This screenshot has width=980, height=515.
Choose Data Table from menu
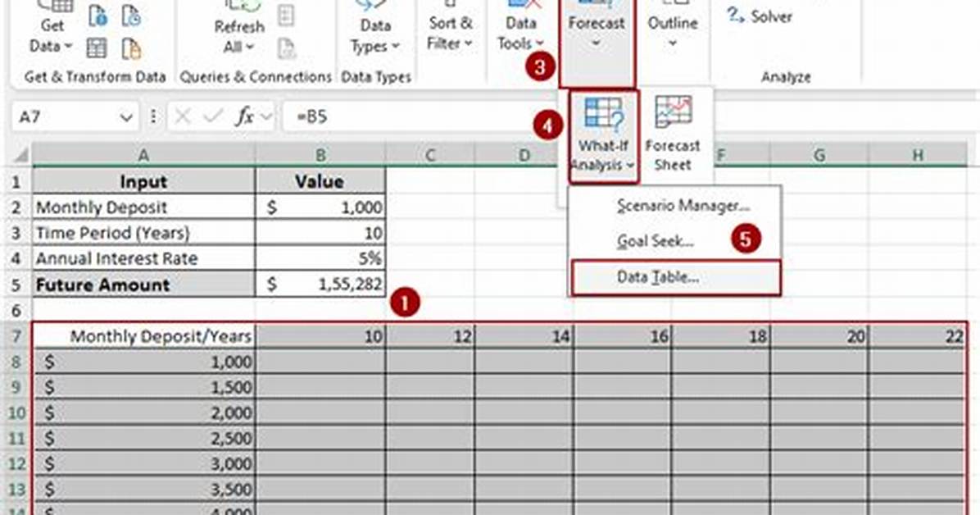click(x=676, y=277)
